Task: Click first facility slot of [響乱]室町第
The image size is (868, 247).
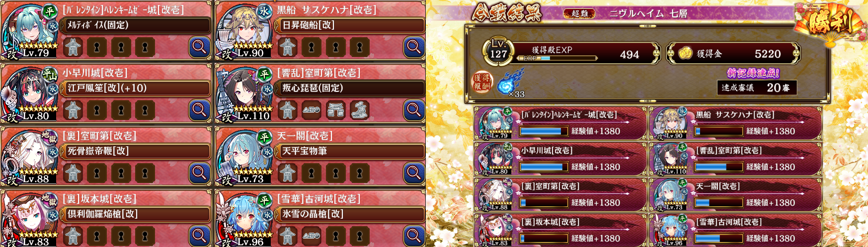Action: click(288, 110)
